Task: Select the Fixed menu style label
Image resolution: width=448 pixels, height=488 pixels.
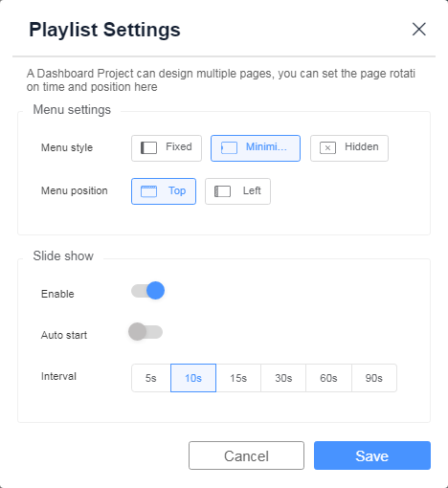Action: (x=179, y=146)
